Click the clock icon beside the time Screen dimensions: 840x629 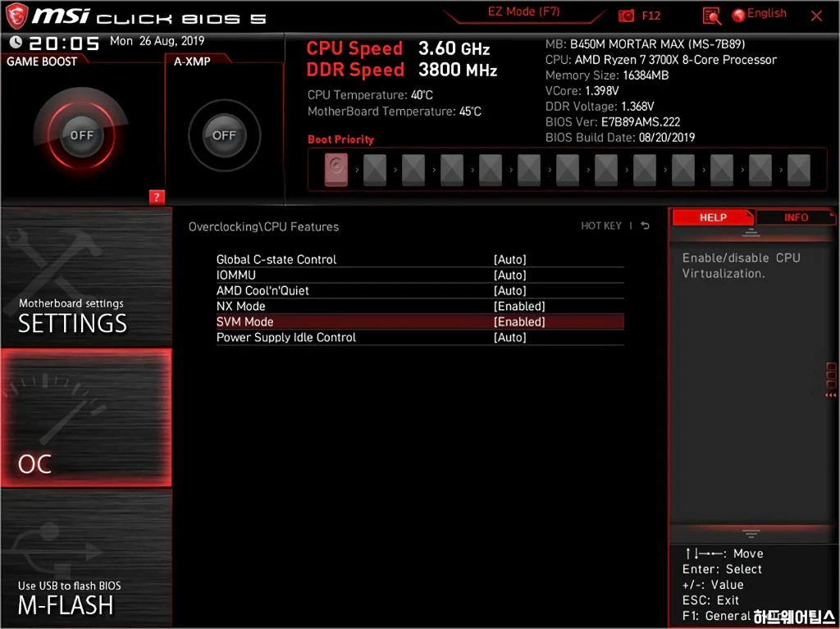pyautogui.click(x=16, y=42)
